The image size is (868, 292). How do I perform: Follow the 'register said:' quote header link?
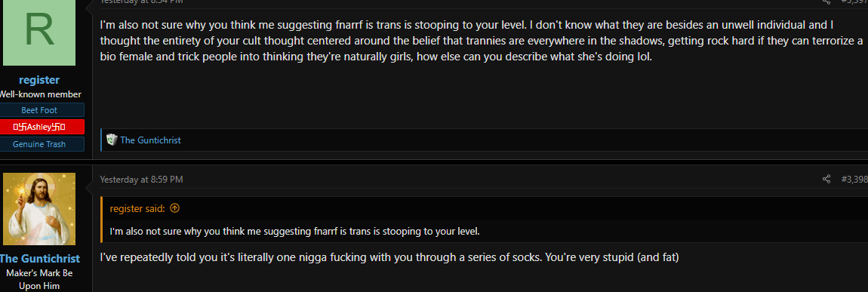pyautogui.click(x=137, y=208)
